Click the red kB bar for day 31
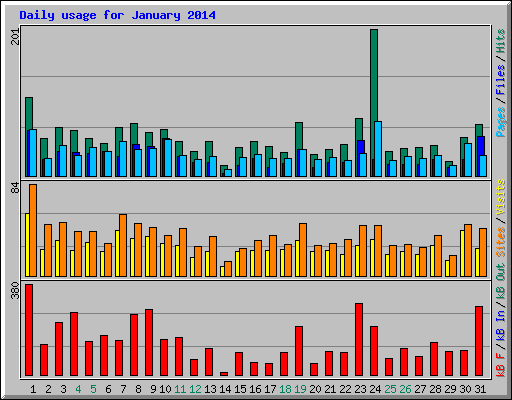 (x=479, y=341)
